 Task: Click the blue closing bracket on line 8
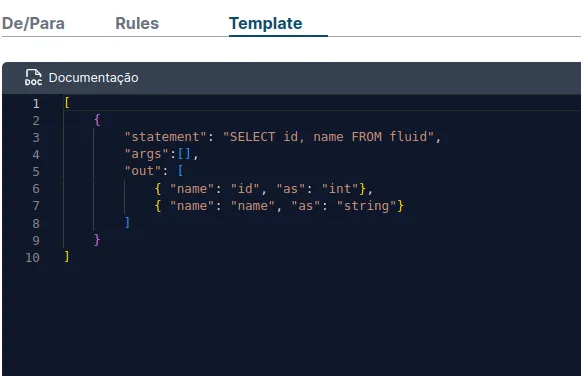[127, 223]
